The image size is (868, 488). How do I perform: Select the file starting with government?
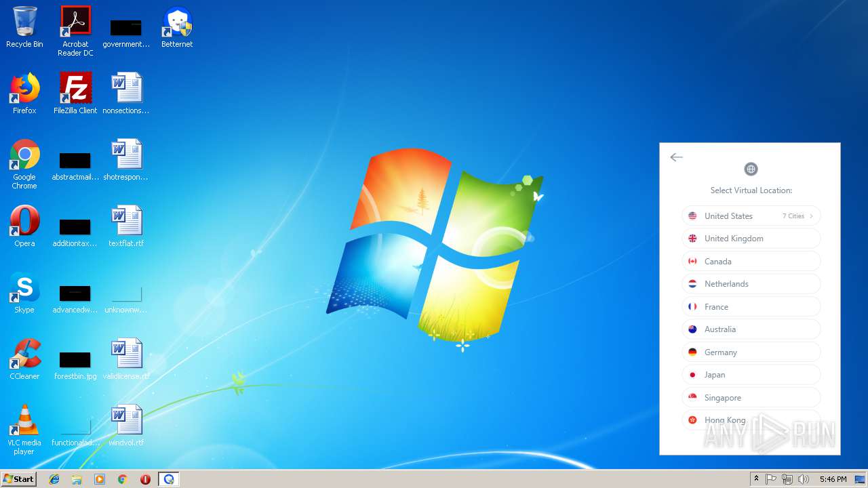[126, 33]
